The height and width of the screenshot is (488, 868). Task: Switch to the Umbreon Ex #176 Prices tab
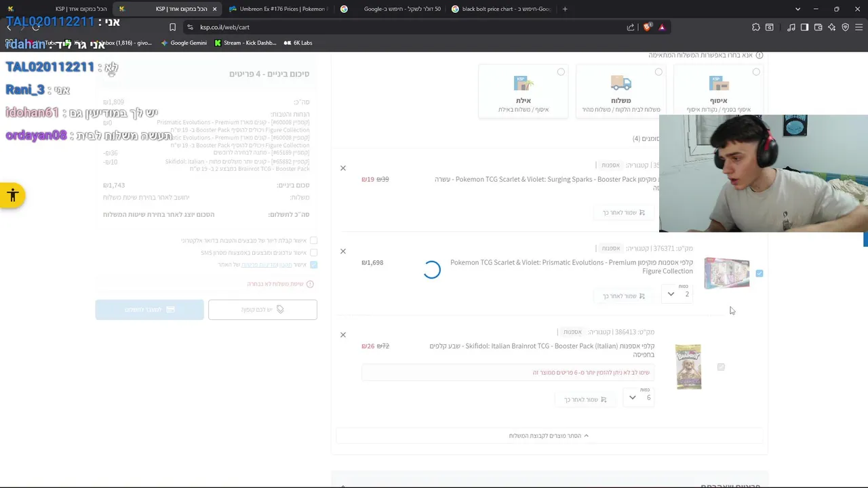(278, 9)
